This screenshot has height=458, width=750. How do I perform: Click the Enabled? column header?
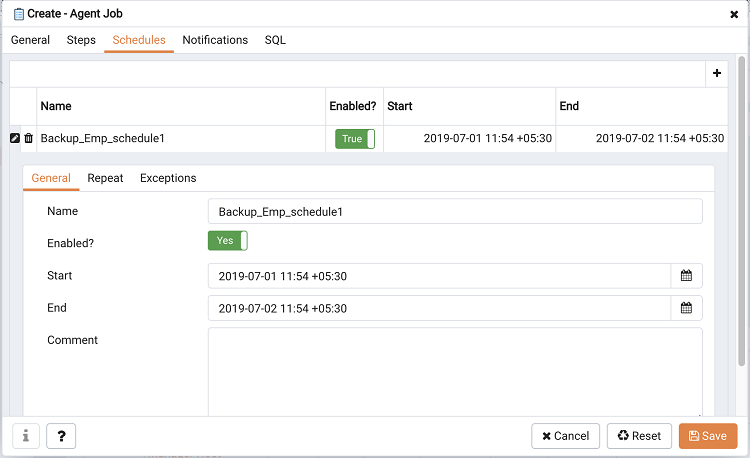[354, 106]
